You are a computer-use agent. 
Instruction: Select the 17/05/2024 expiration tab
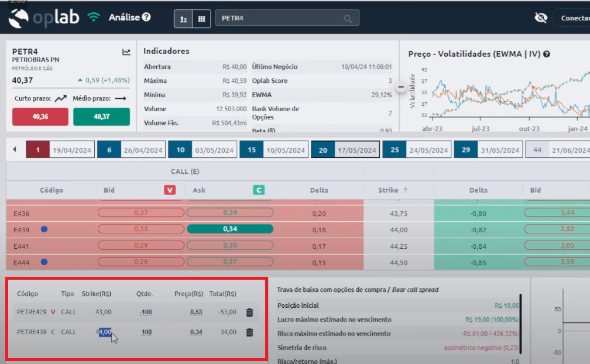coord(345,150)
